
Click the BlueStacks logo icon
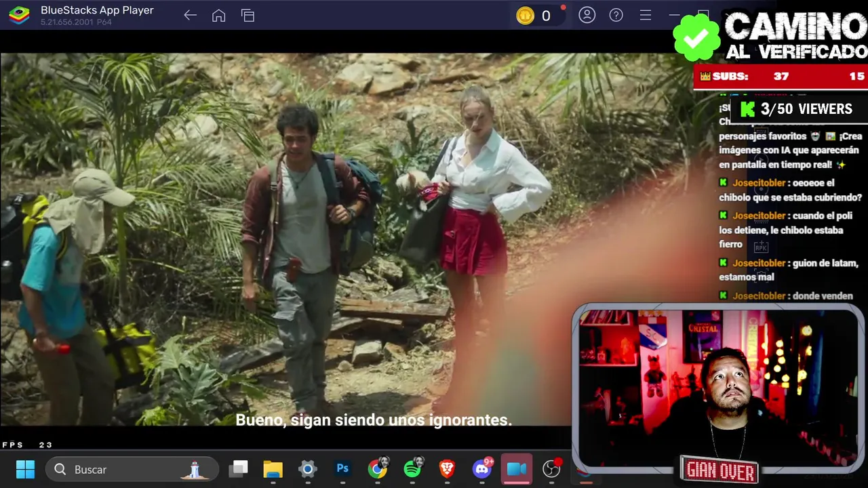19,15
